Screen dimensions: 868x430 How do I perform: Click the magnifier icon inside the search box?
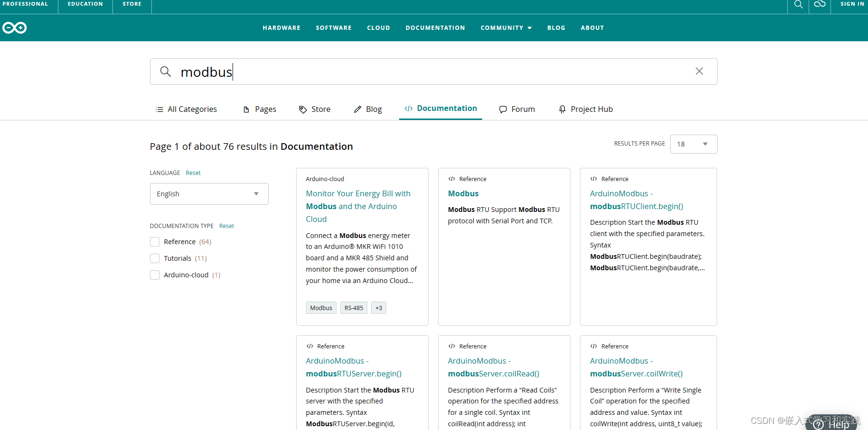[x=165, y=72]
